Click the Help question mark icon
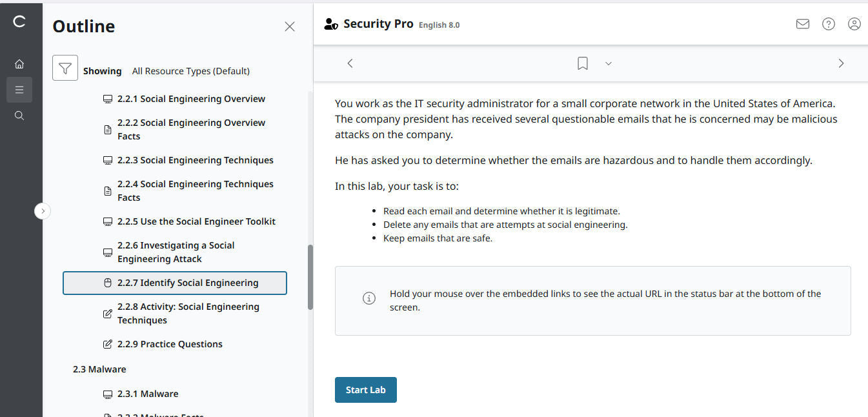The image size is (868, 417). tap(828, 23)
